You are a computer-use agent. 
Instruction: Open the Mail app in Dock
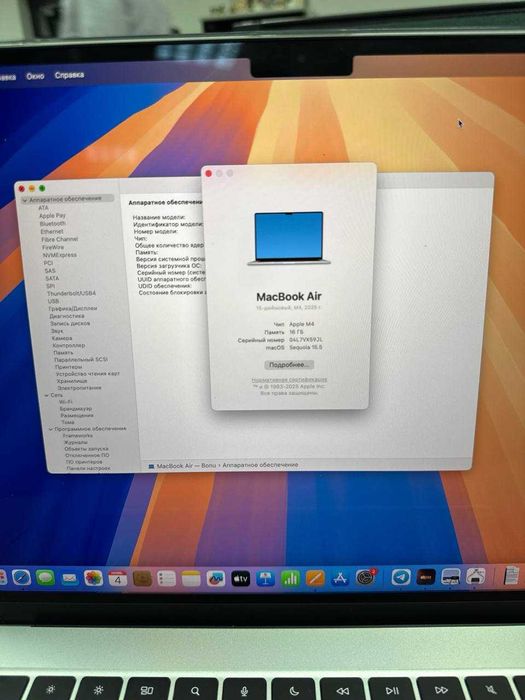point(70,578)
